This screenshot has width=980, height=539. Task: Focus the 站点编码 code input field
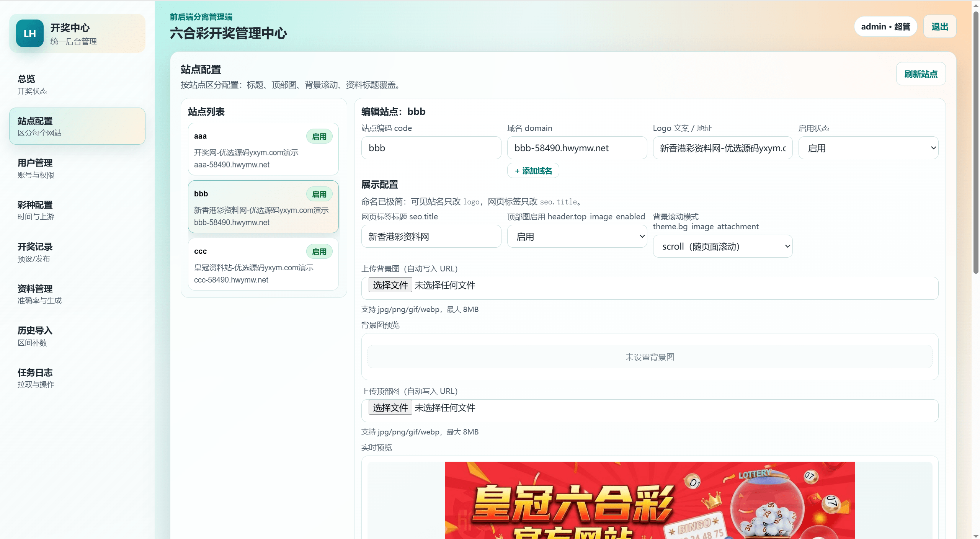(431, 148)
